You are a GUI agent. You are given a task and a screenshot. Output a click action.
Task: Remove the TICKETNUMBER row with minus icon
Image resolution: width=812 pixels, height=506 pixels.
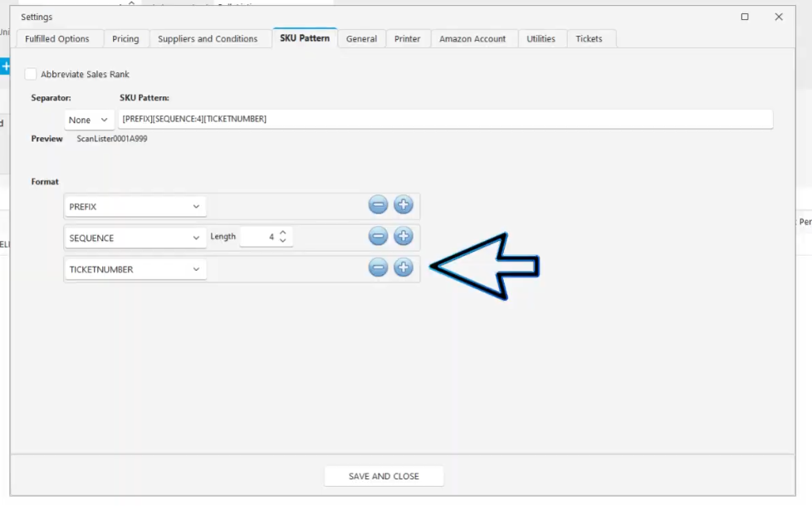coord(378,268)
